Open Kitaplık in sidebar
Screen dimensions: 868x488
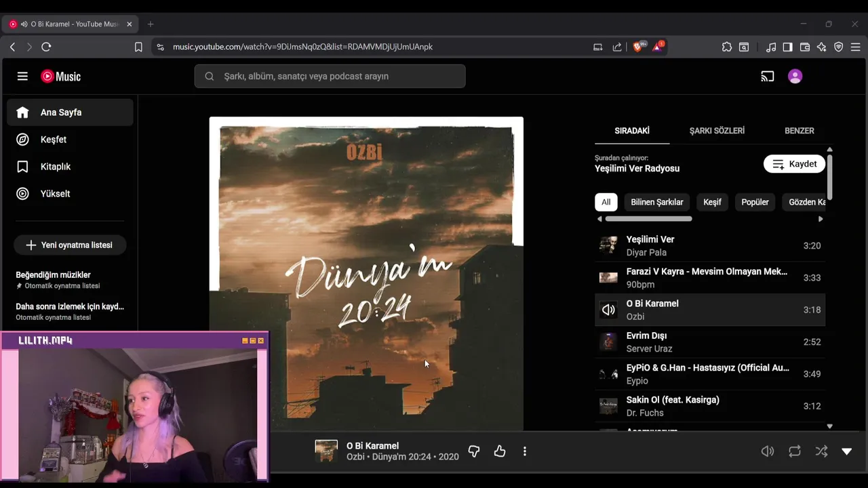coord(70,167)
